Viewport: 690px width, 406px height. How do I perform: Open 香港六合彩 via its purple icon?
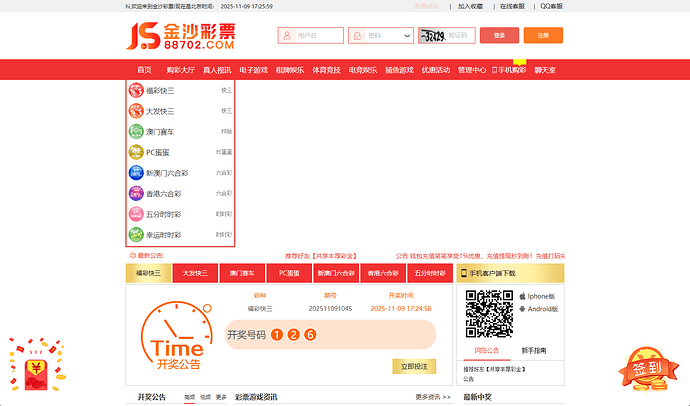(136, 194)
